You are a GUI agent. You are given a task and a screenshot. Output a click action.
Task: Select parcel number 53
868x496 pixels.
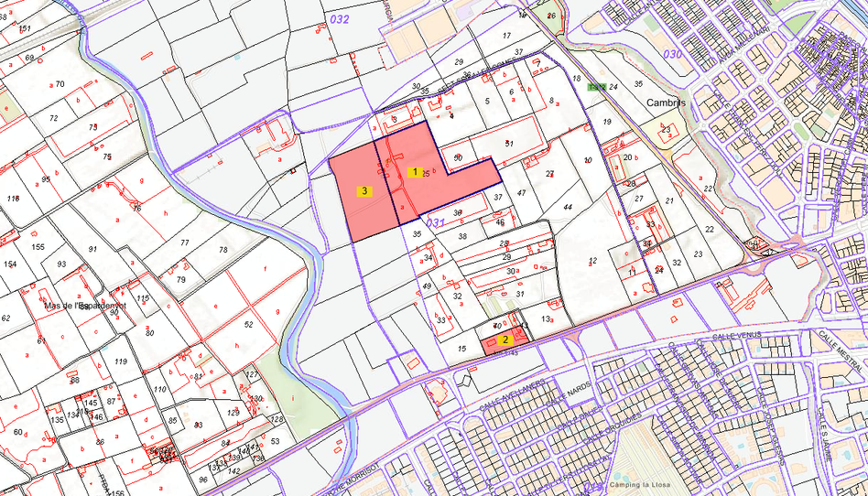point(274,441)
